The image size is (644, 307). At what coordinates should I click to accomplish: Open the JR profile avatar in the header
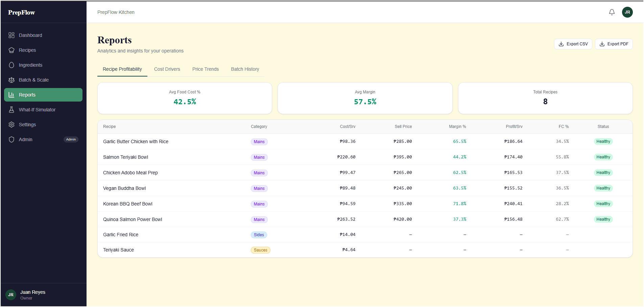coord(627,12)
